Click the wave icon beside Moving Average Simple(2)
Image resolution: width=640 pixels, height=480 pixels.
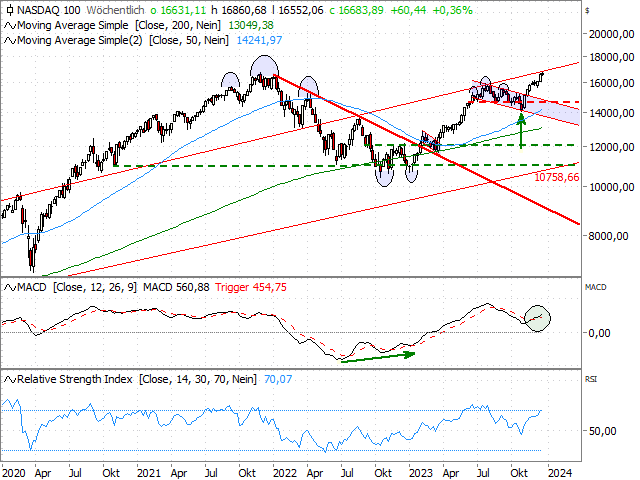point(10,40)
